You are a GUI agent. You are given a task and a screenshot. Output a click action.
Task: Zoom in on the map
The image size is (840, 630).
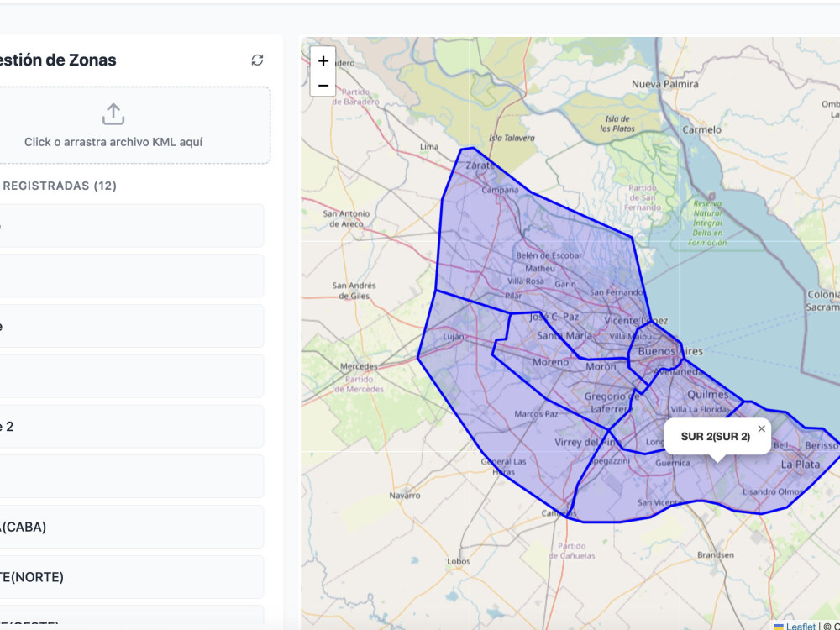pos(323,60)
